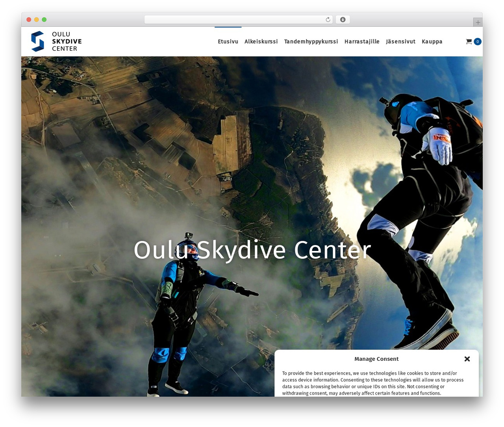Click the Oulu Skydive Center logo
The width and height of the screenshot is (504, 427).
[56, 41]
